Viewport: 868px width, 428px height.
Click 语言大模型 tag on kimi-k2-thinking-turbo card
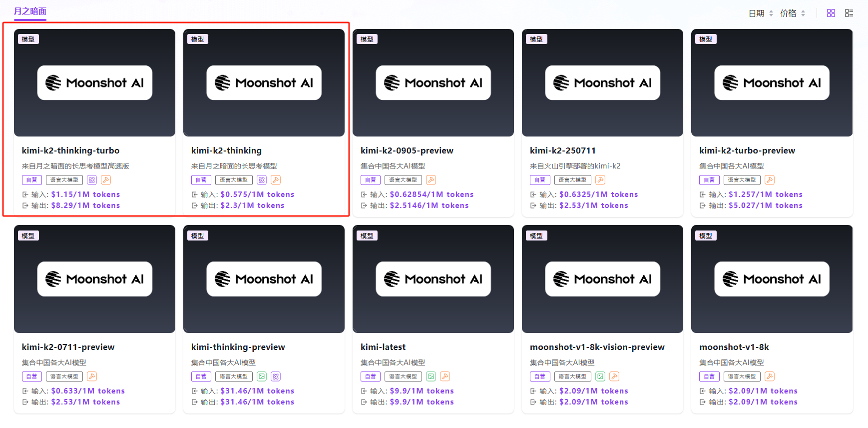pos(64,180)
